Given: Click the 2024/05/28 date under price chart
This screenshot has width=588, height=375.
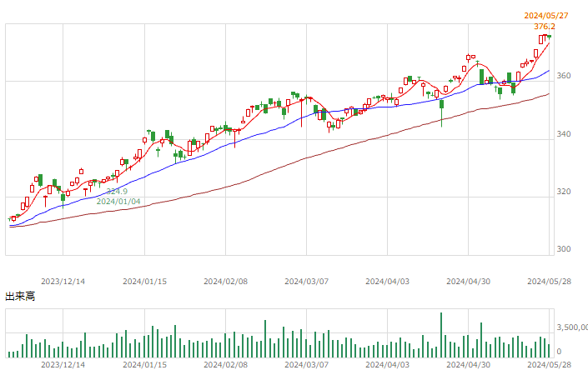Looking at the screenshot, I should click(x=550, y=282).
